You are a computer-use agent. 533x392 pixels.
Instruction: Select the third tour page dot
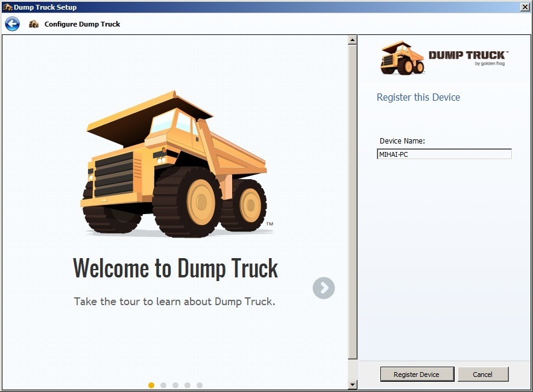pos(175,385)
